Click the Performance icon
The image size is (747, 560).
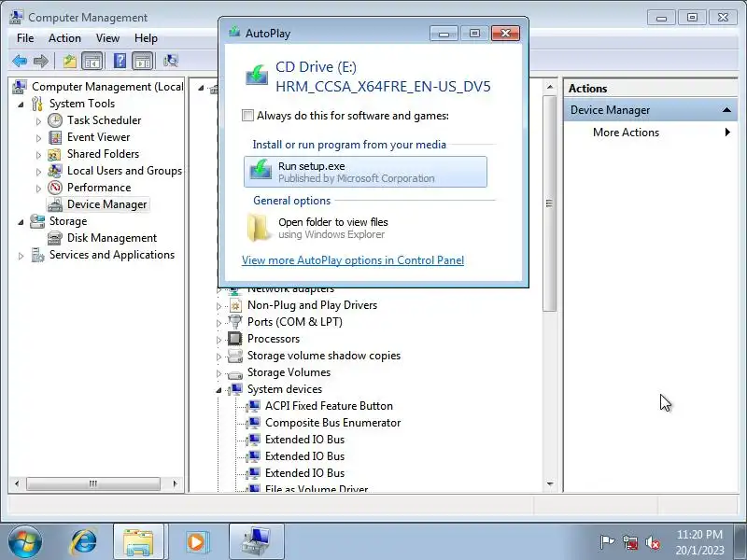tap(55, 188)
